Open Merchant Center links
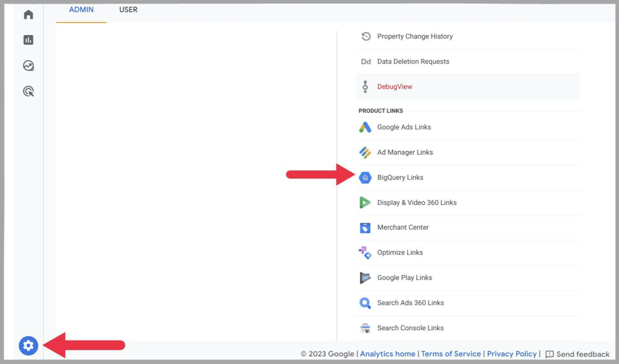619x364 pixels. 403,227
